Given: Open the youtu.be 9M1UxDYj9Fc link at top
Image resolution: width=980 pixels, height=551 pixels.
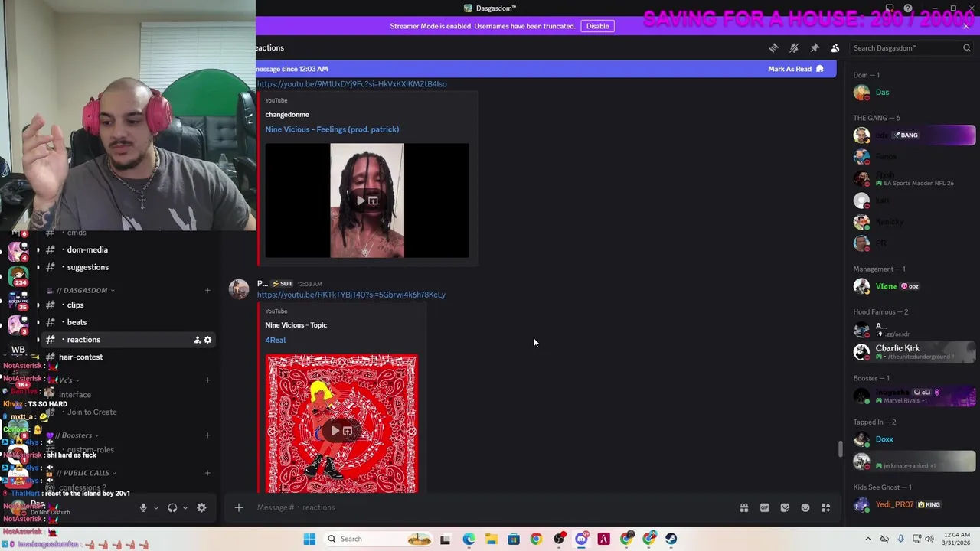Looking at the screenshot, I should point(351,84).
